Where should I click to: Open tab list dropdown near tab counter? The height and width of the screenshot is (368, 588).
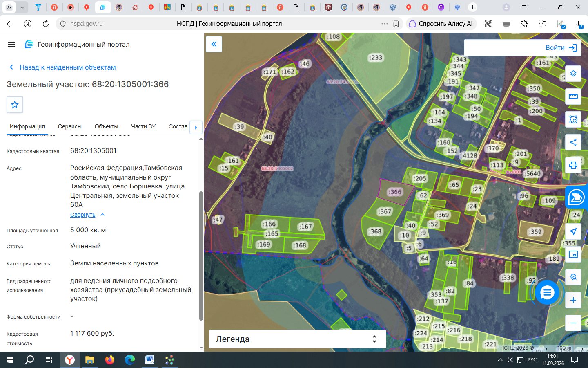tap(22, 7)
